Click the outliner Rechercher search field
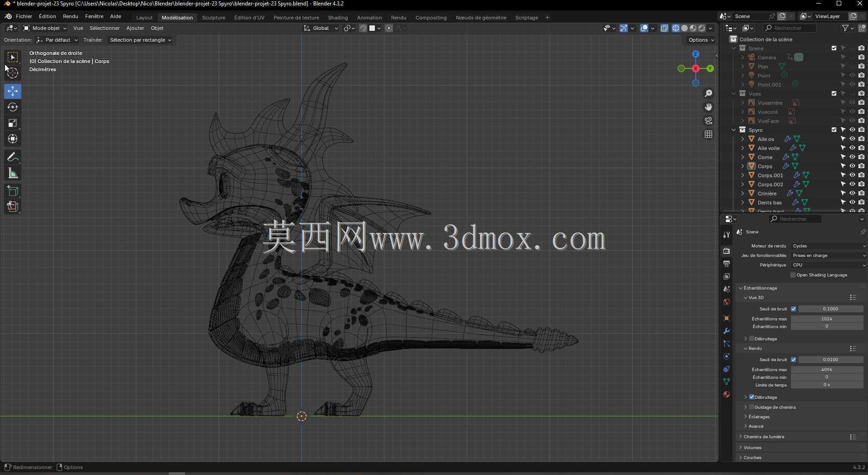This screenshot has height=475, width=868. pyautogui.click(x=790, y=28)
